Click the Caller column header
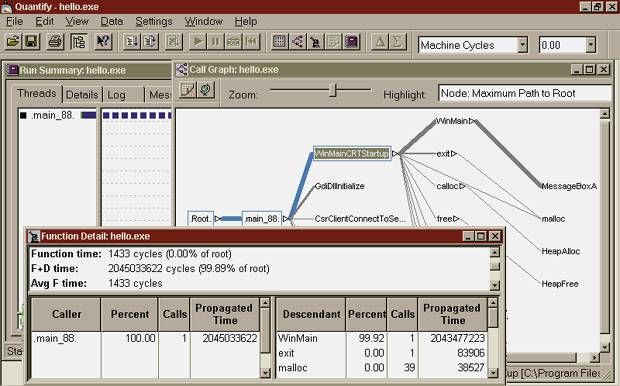This screenshot has height=386, width=620. click(66, 314)
